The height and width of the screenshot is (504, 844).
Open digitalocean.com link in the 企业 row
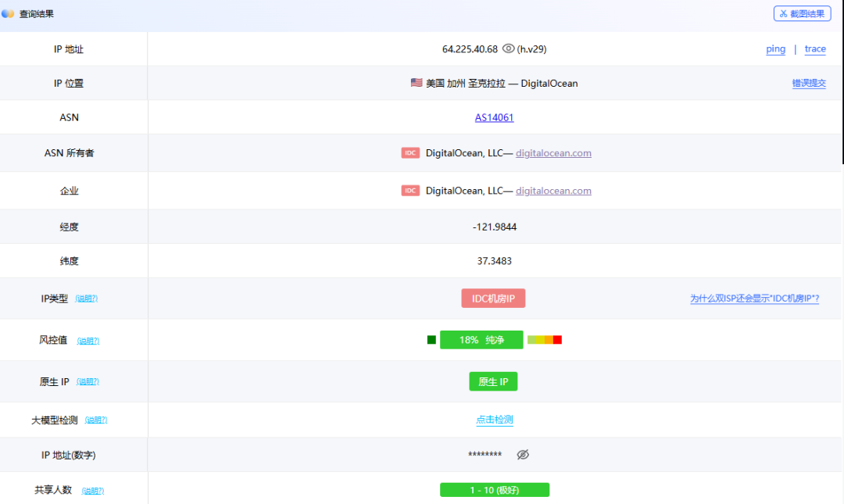[x=553, y=191]
